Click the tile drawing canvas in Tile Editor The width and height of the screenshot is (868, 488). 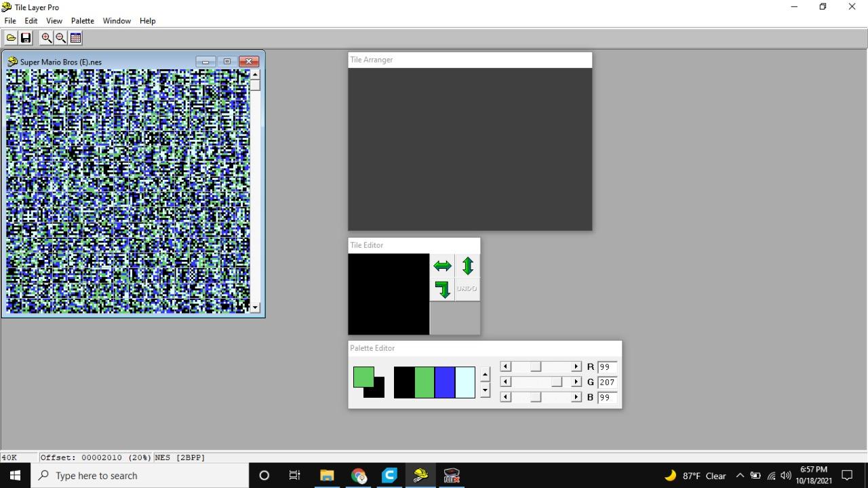(x=389, y=294)
